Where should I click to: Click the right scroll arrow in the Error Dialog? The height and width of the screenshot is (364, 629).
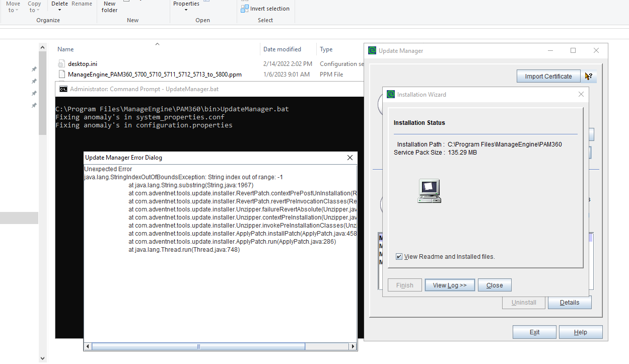pyautogui.click(x=353, y=346)
